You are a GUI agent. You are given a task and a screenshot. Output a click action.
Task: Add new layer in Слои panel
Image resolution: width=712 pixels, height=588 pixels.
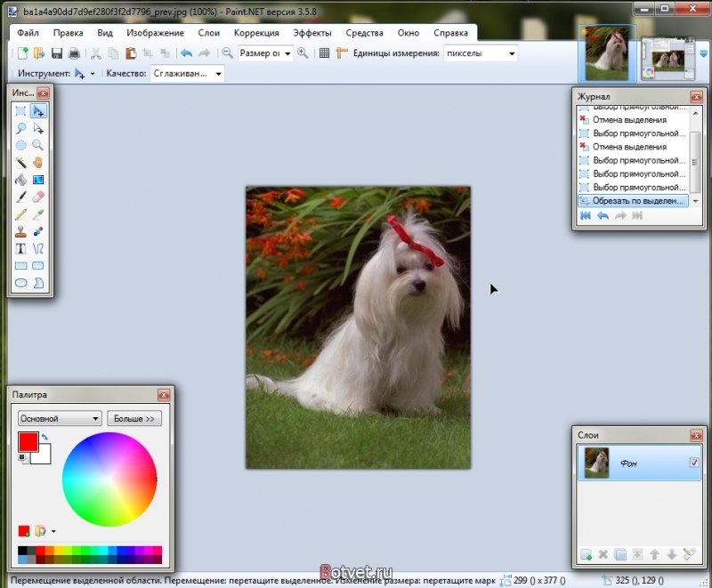(x=587, y=554)
